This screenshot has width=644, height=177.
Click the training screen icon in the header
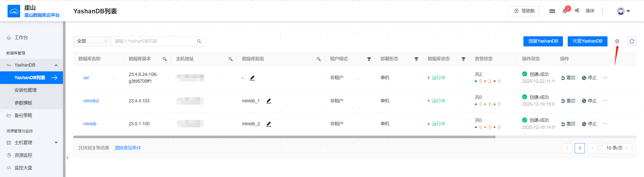coord(552,11)
